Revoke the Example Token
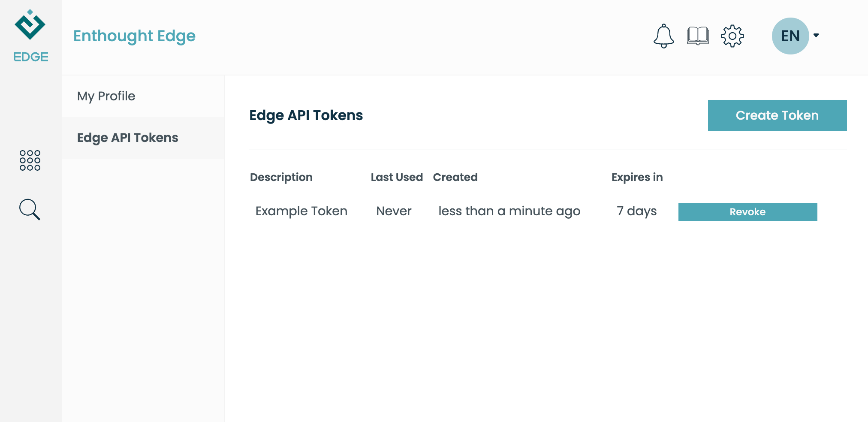The image size is (868, 422). (747, 212)
